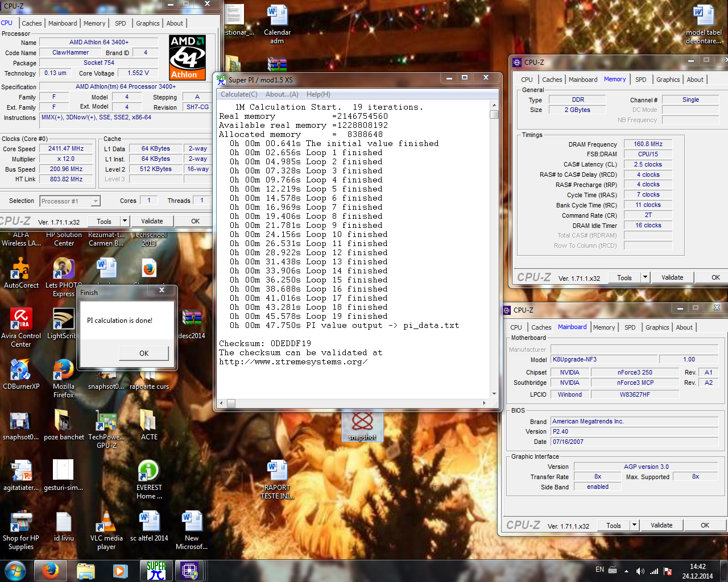The width and height of the screenshot is (728, 582).
Task: Click Super PI vertical scrollbar down arrow
Action: coord(494,394)
